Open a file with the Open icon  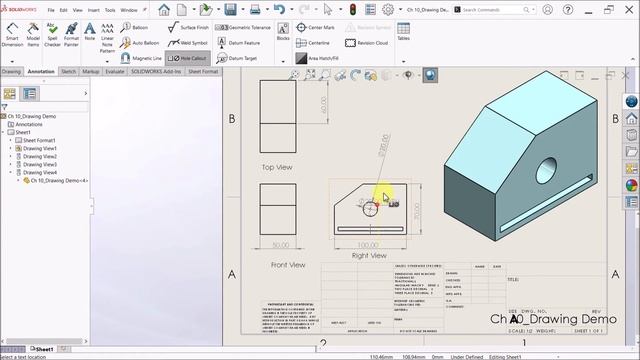pyautogui.click(x=206, y=9)
